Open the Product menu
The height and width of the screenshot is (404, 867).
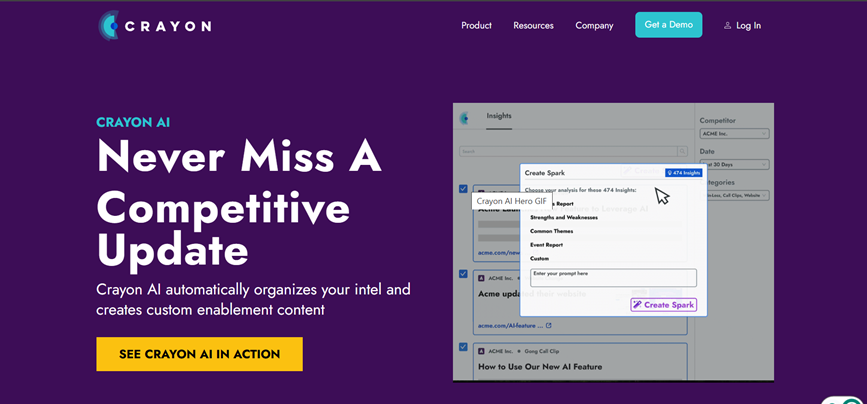click(476, 26)
